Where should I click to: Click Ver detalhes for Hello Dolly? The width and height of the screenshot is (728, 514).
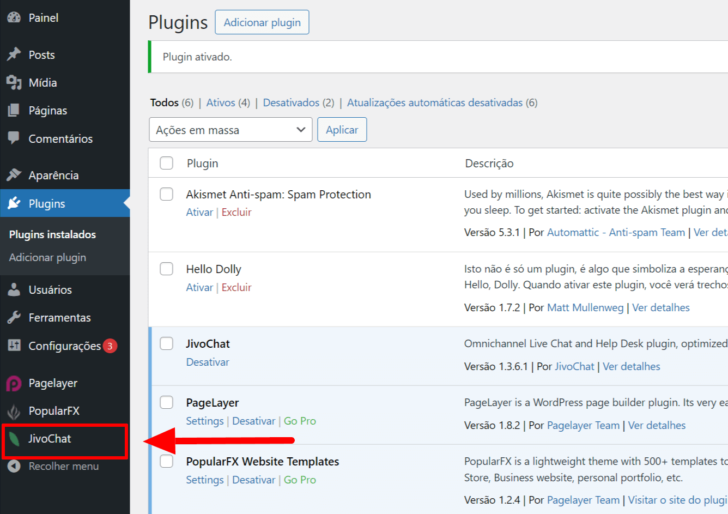click(661, 307)
